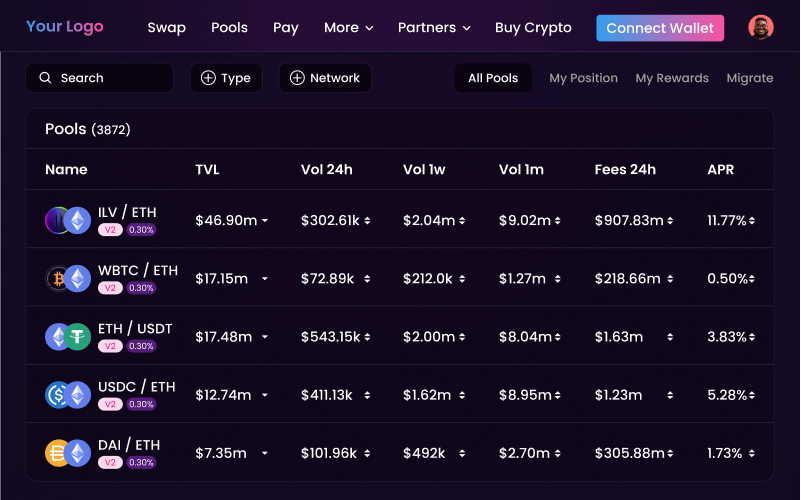
Task: Open the Pay page
Action: click(x=286, y=28)
